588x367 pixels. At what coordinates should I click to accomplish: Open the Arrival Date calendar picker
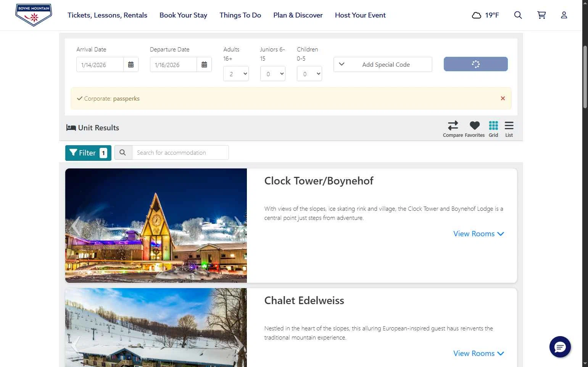point(131,65)
